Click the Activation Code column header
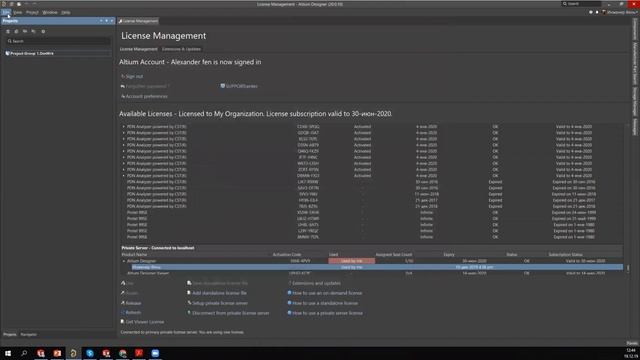Image resolution: width=640 pixels, height=360 pixels. pyautogui.click(x=287, y=255)
